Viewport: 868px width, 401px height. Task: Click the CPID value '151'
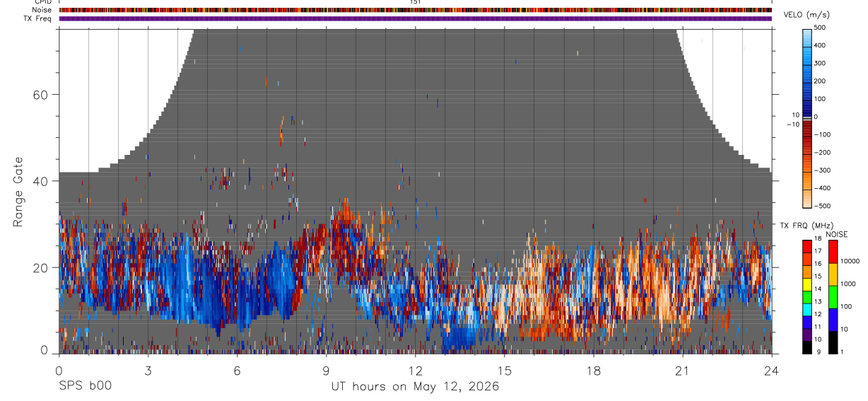(x=416, y=2)
